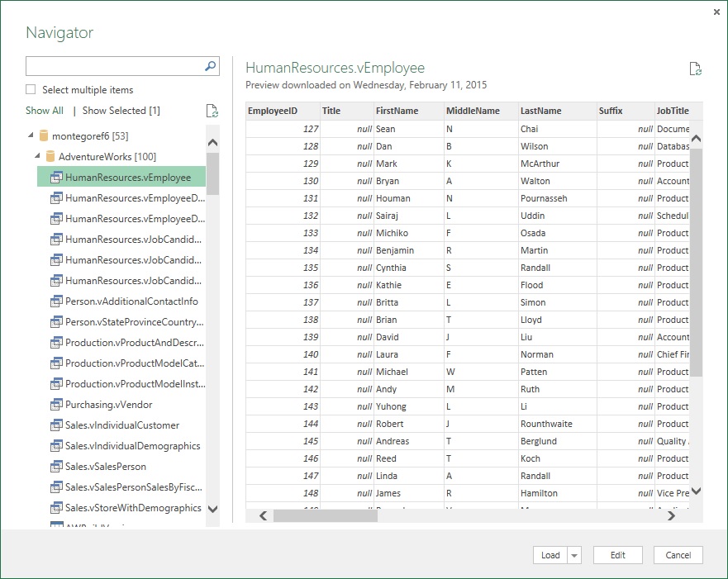
Task: Click the view icon beside Purchasing.vVendor
Action: [x=56, y=405]
